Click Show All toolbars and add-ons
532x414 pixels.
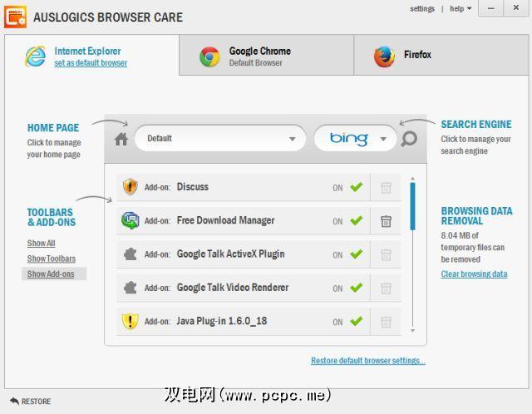click(x=41, y=243)
